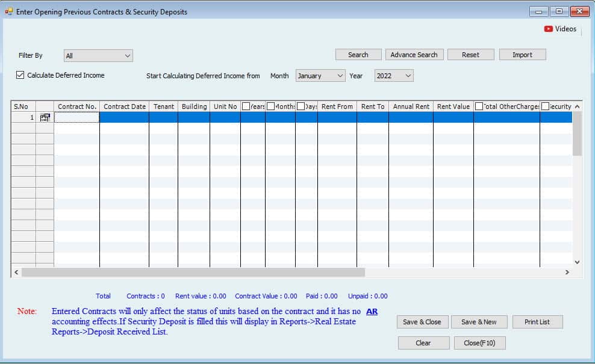Open the Year dropdown showing 2022

[394, 76]
